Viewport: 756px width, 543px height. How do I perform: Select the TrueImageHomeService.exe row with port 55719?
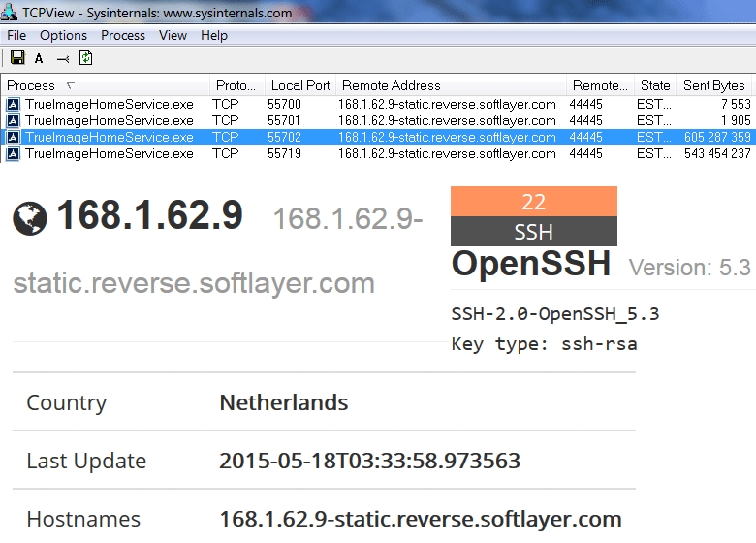click(378, 153)
